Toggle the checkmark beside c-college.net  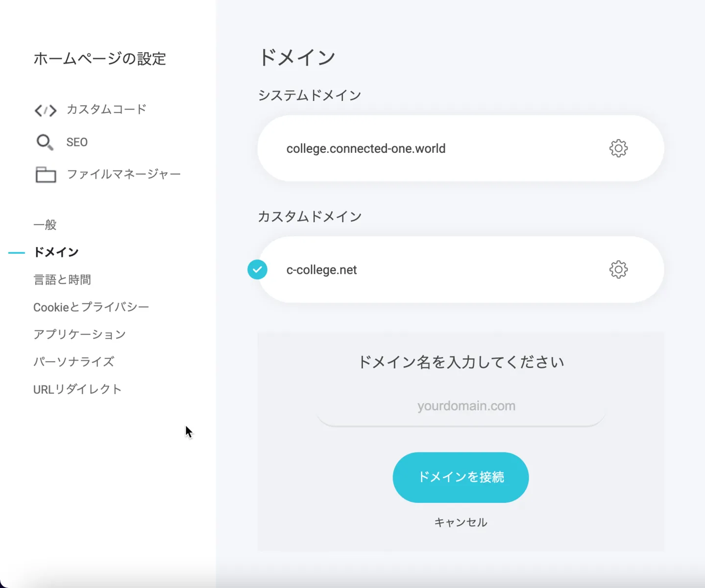coord(257,269)
